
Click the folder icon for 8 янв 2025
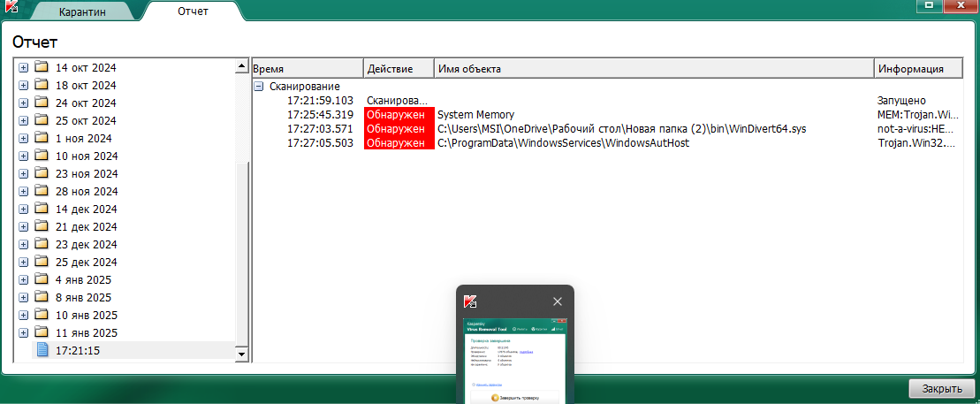(42, 297)
